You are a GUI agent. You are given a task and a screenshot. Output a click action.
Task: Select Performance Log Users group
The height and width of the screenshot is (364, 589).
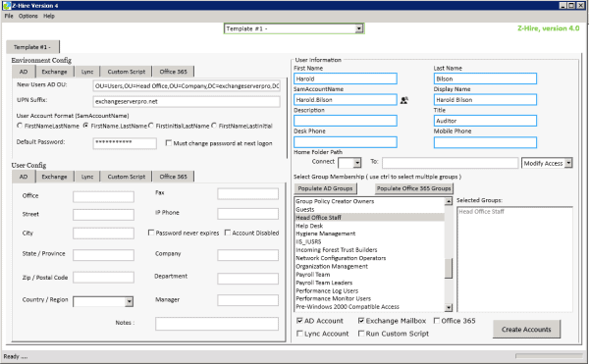click(370, 290)
